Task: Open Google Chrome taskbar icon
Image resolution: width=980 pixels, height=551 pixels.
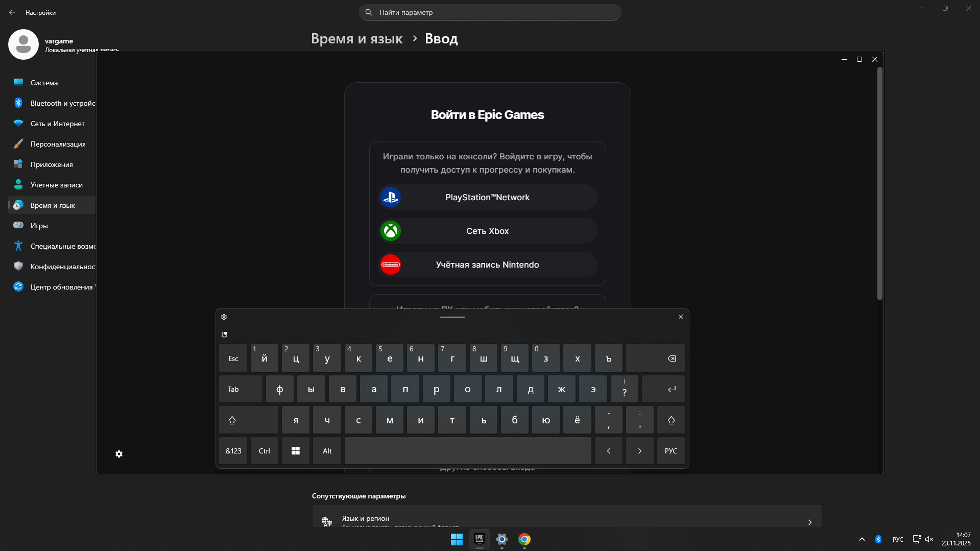Action: click(x=524, y=539)
